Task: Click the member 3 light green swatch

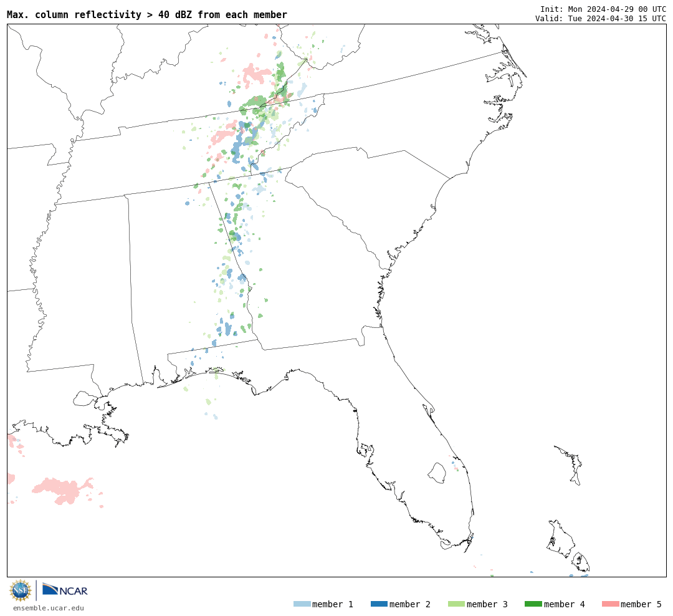Action: coord(456,604)
